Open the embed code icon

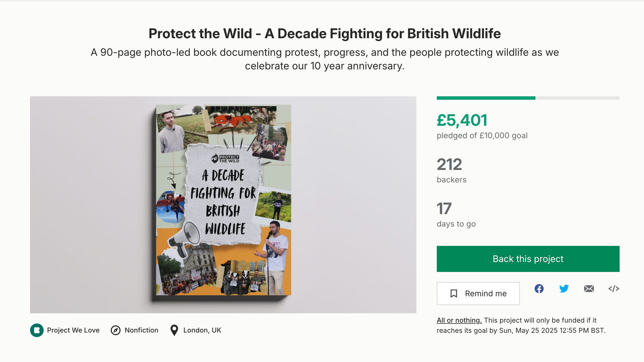pyautogui.click(x=614, y=289)
